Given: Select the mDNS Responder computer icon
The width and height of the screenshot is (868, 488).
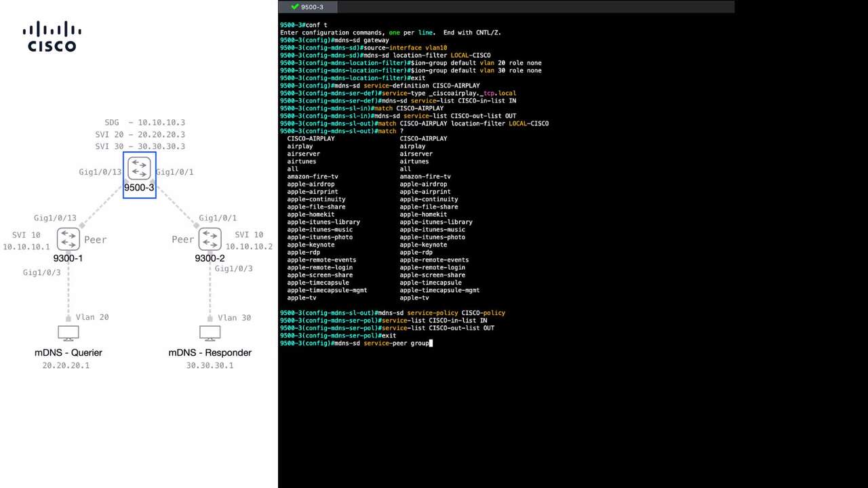Looking at the screenshot, I should (210, 334).
